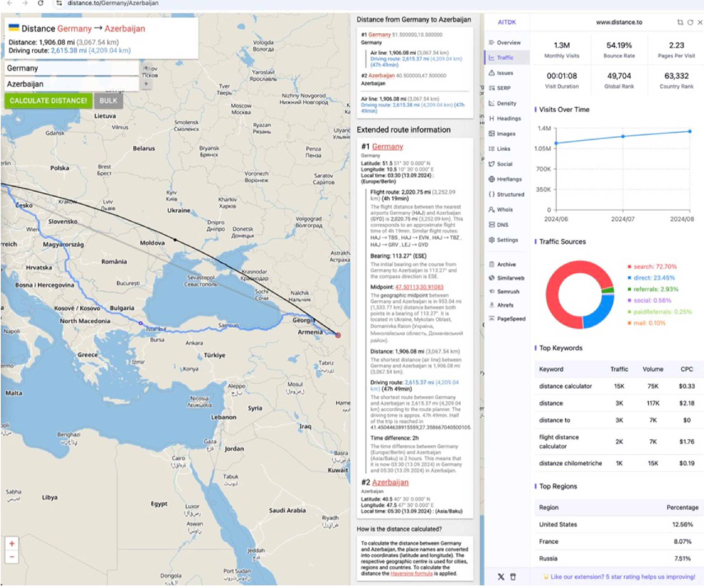The image size is (704, 588).
Task: Click the 2024/08 data point on visits chart
Action: [690, 131]
